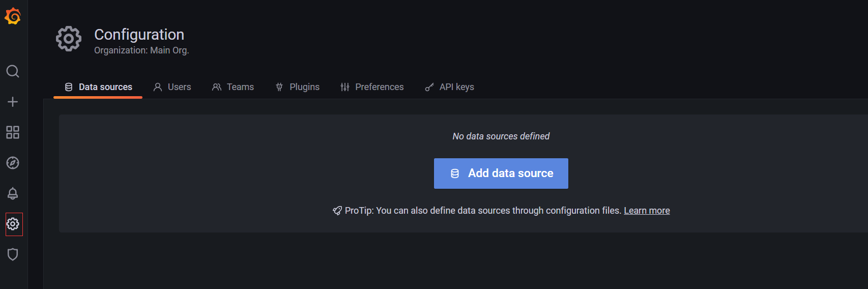Image resolution: width=868 pixels, height=289 pixels.
Task: Click the Configuration gear in sidebar
Action: tap(13, 224)
